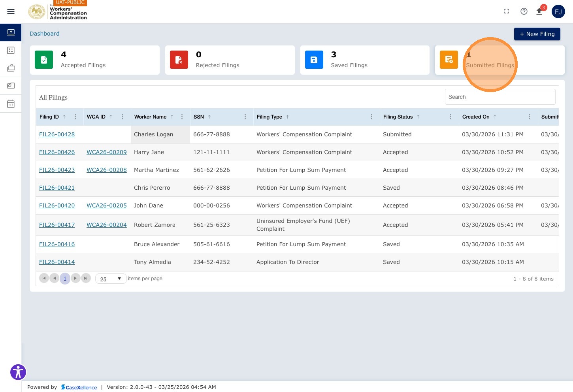
Task: Open filing FIL26-00421
Action: pos(57,188)
